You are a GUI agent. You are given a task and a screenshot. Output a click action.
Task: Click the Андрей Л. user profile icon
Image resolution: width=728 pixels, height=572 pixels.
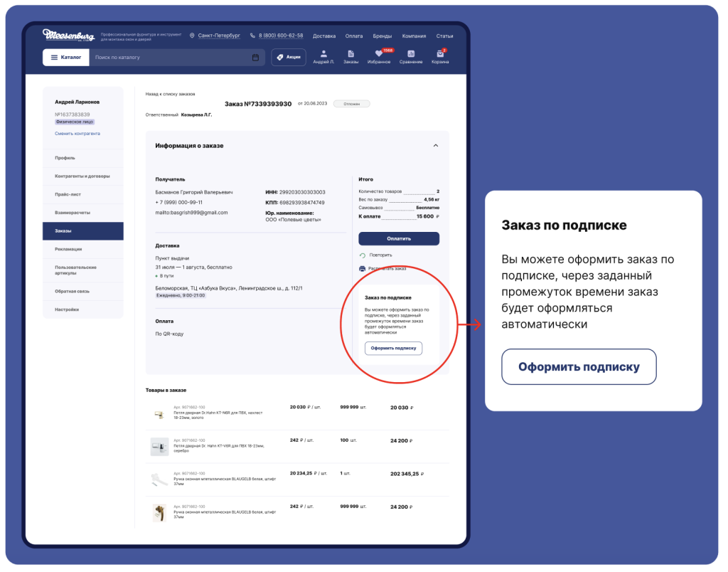coord(323,54)
